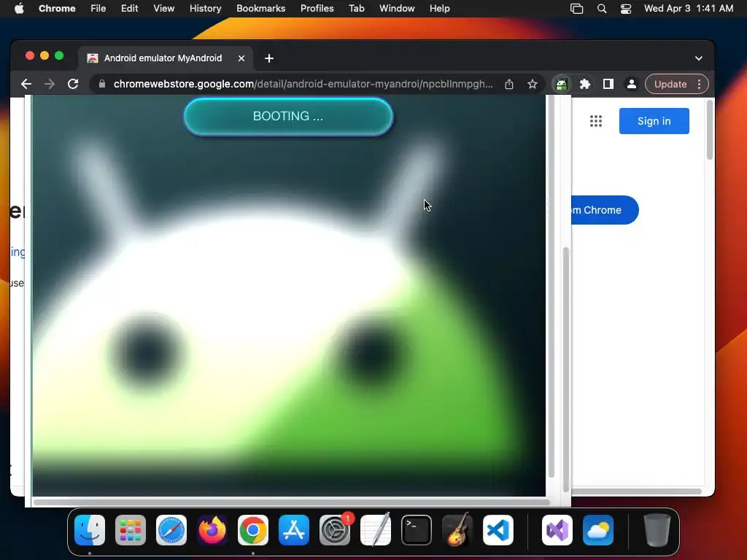
Task: Close the Android emulator MyAndroid tab
Action: [x=241, y=58]
